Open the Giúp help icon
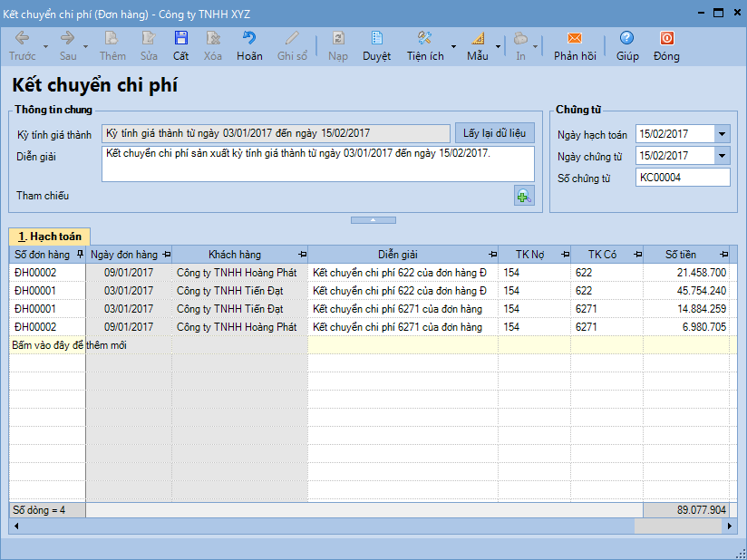This screenshot has height=560, width=747. click(626, 39)
